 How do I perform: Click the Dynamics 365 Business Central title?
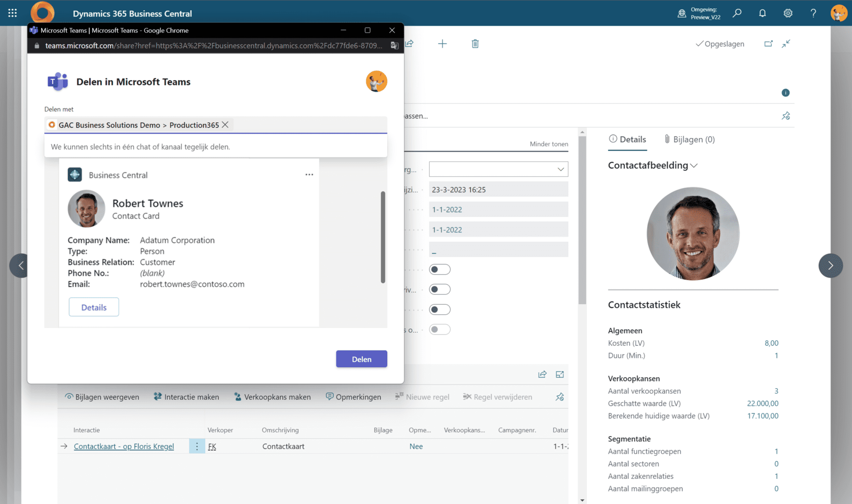pyautogui.click(x=132, y=14)
